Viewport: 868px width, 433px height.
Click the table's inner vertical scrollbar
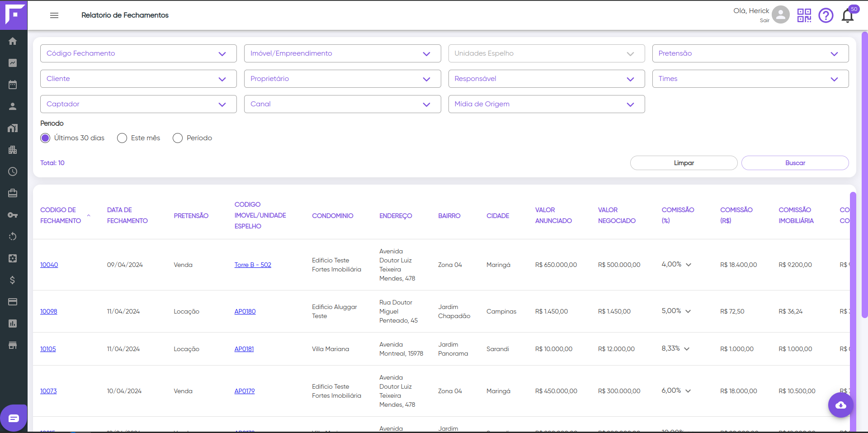[x=853, y=312]
